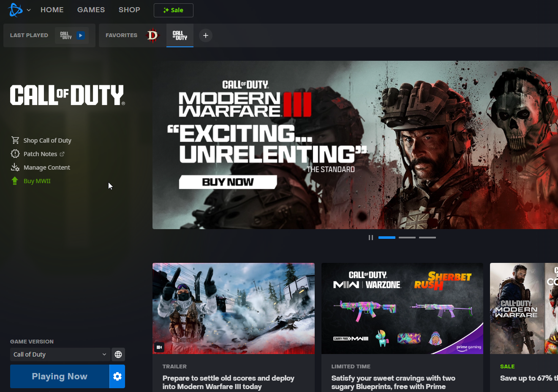This screenshot has width=558, height=392.
Task: Select the first carousel slide indicator
Action: pos(387,238)
